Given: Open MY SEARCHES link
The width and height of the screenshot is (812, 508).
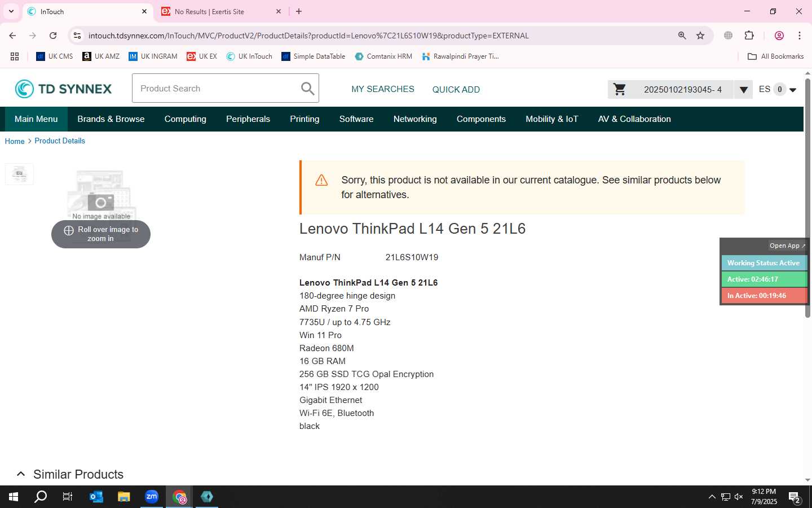Looking at the screenshot, I should 383,89.
